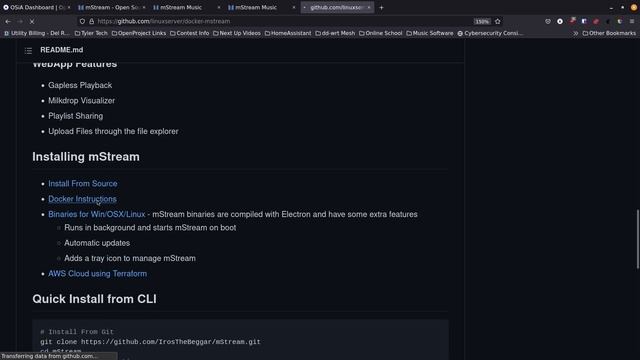Screen dimensions: 640x360
Task: Click the git clone command line text
Action: 150,342
